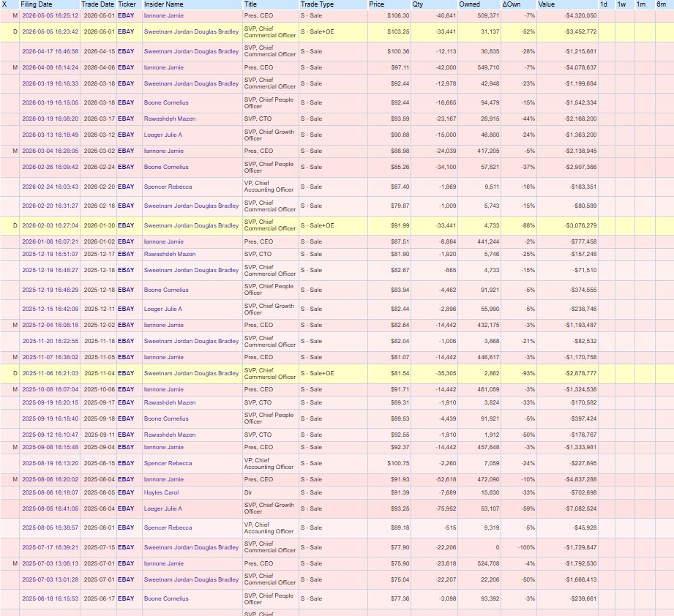Open insider Hayles Carol profile
This screenshot has height=616, width=674.
point(161,492)
